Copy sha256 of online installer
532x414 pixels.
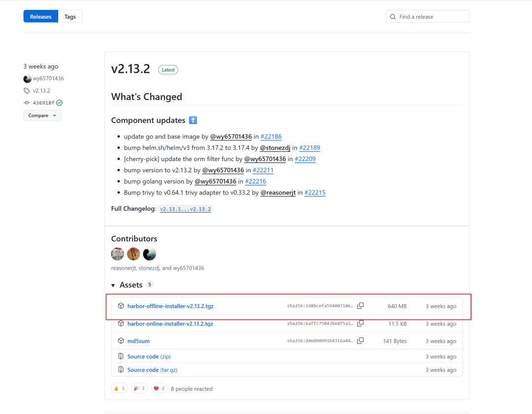[x=360, y=323]
